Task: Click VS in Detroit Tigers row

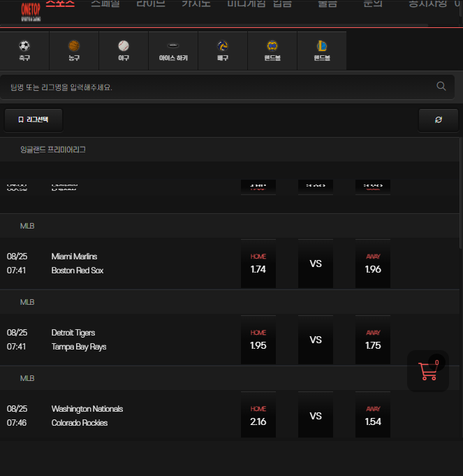Action: [316, 340]
